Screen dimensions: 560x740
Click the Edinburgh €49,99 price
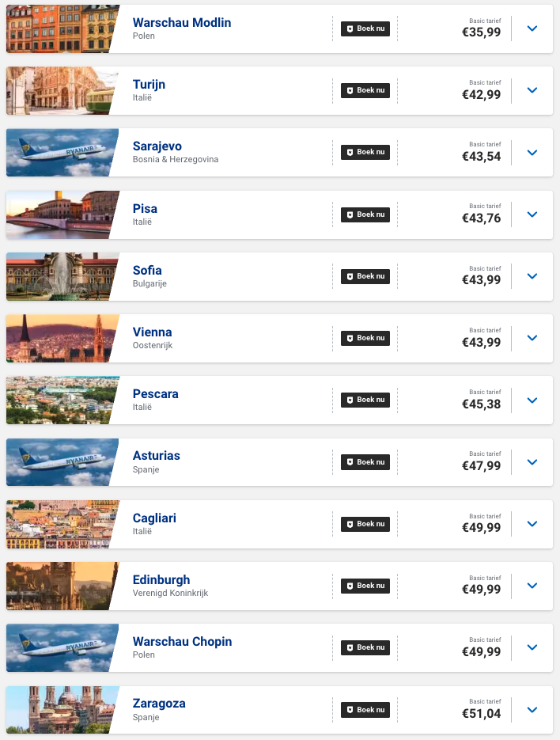(x=481, y=590)
